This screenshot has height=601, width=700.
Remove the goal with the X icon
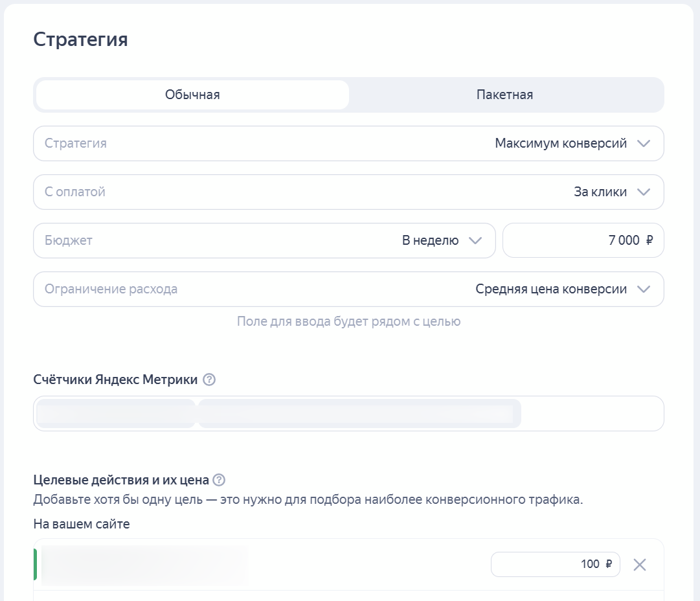pos(640,565)
